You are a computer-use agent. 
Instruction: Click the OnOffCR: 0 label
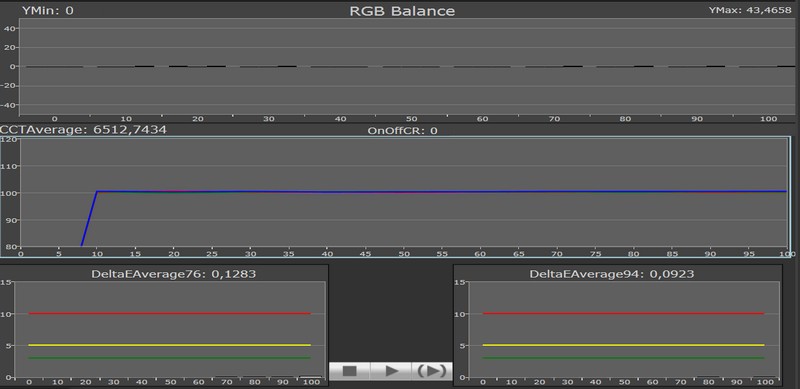tap(403, 131)
